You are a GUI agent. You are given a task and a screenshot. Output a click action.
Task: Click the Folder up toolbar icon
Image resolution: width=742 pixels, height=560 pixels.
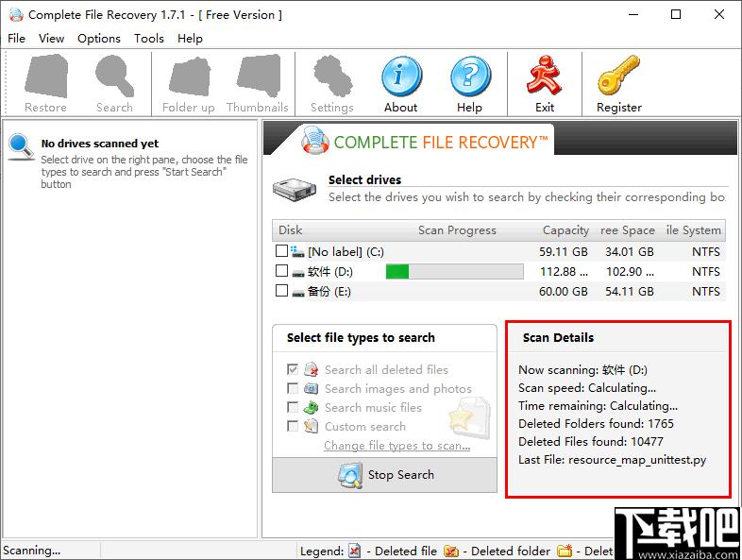(x=189, y=76)
